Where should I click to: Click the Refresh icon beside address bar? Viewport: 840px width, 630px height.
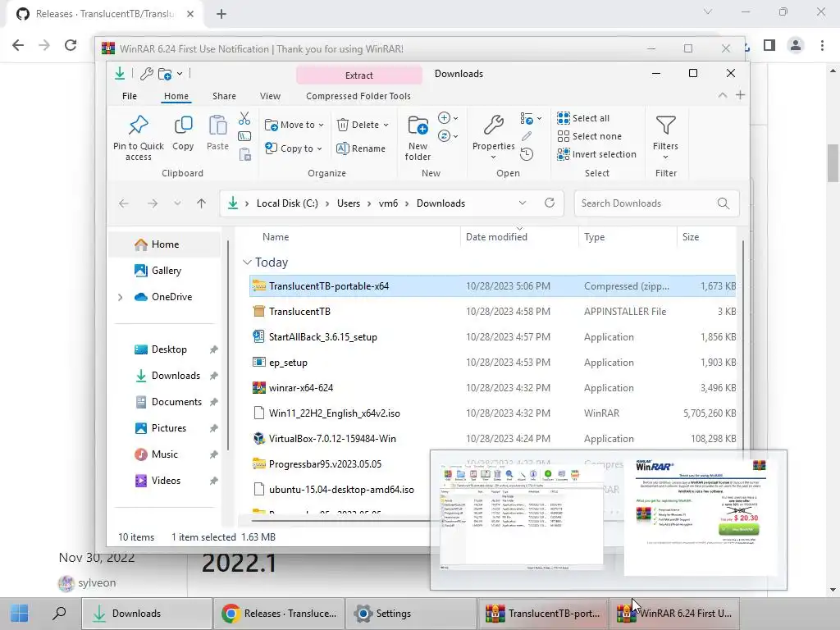coord(550,203)
